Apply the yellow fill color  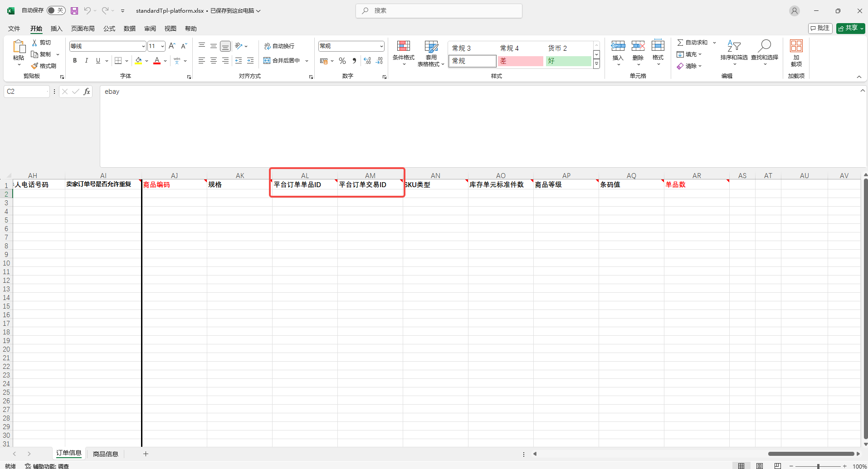[138, 61]
